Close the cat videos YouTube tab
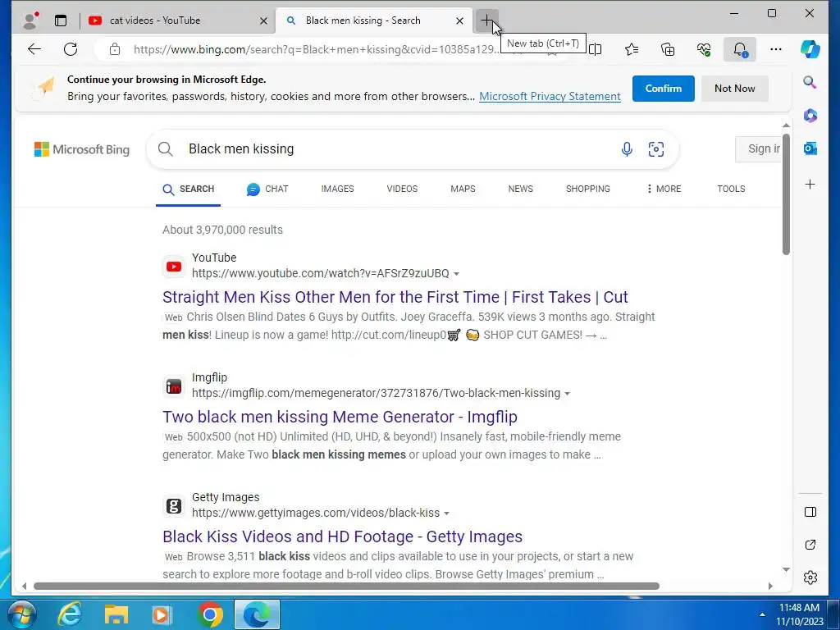This screenshot has width=840, height=630. tap(263, 21)
